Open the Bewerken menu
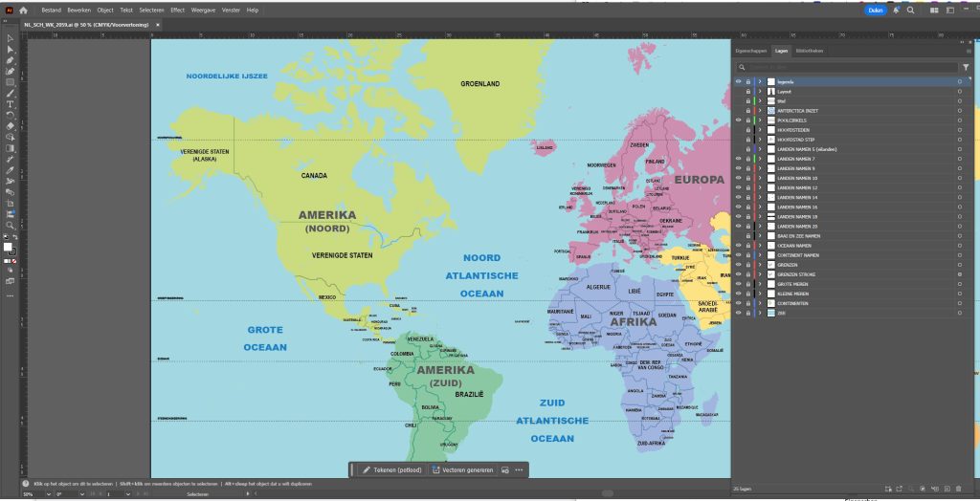The height and width of the screenshot is (501, 980). click(x=78, y=10)
